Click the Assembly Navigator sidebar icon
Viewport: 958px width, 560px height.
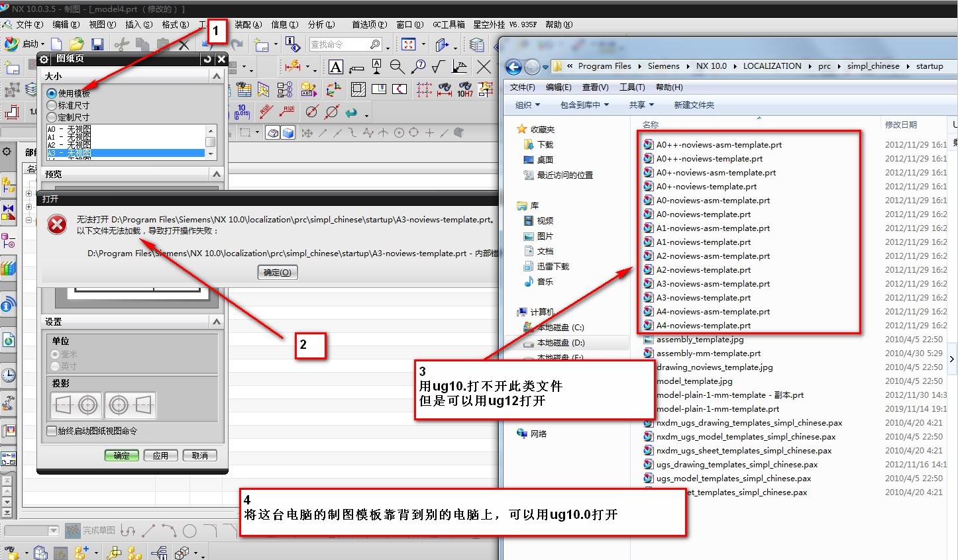pyautogui.click(x=9, y=185)
